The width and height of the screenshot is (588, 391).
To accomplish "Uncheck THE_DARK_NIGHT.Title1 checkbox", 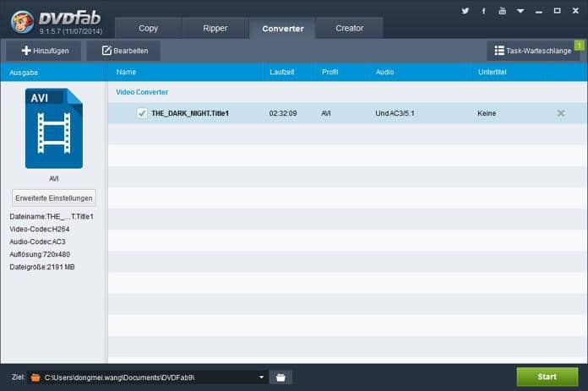I will click(x=142, y=113).
